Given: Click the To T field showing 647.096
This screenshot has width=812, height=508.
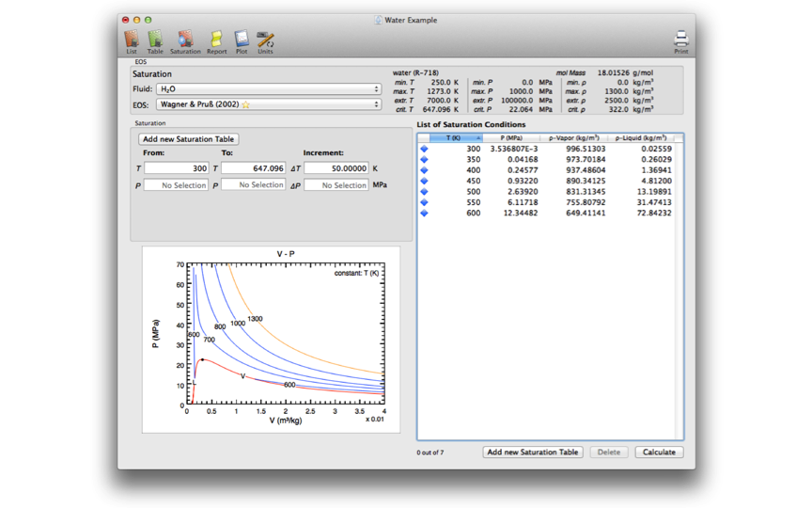Looking at the screenshot, I should click(253, 168).
